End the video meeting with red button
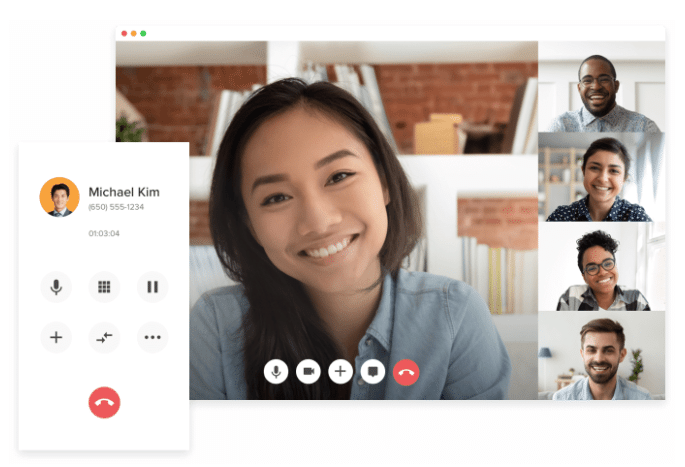 tap(406, 372)
